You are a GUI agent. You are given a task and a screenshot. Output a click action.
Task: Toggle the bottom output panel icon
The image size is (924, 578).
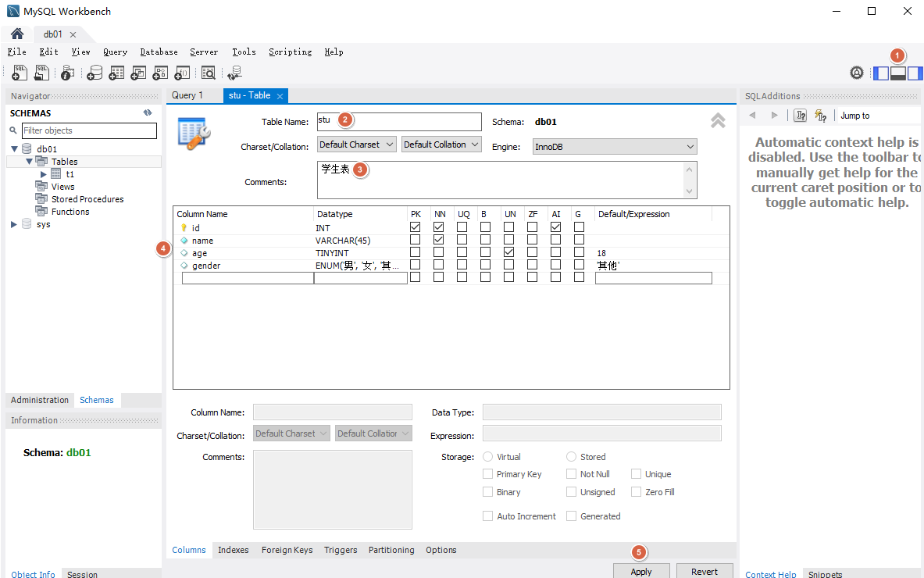point(898,73)
